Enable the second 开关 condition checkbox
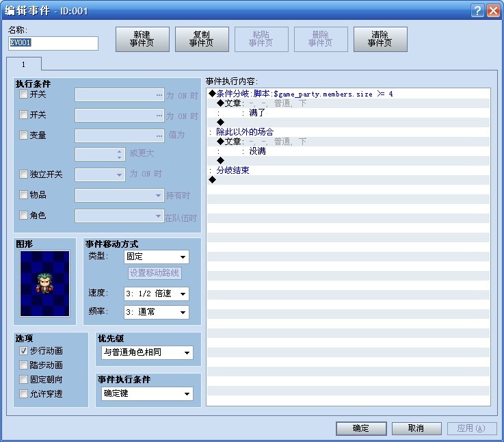The width and height of the screenshot is (504, 442). [x=23, y=114]
